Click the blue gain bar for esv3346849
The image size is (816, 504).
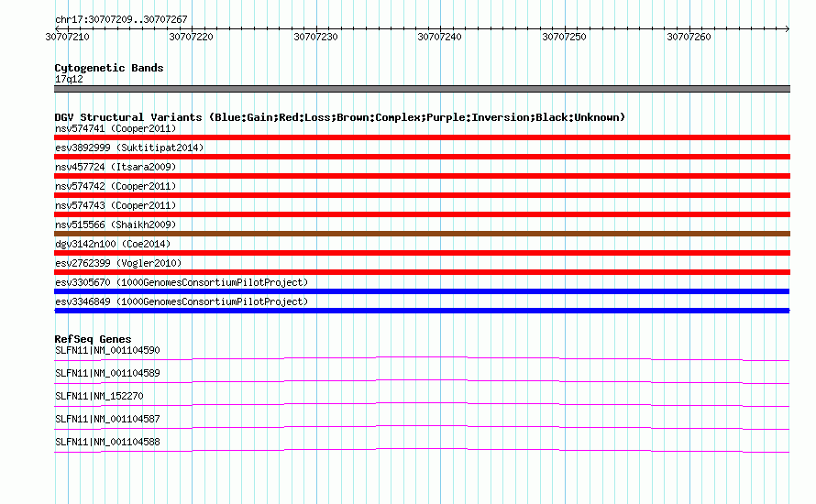[422, 311]
